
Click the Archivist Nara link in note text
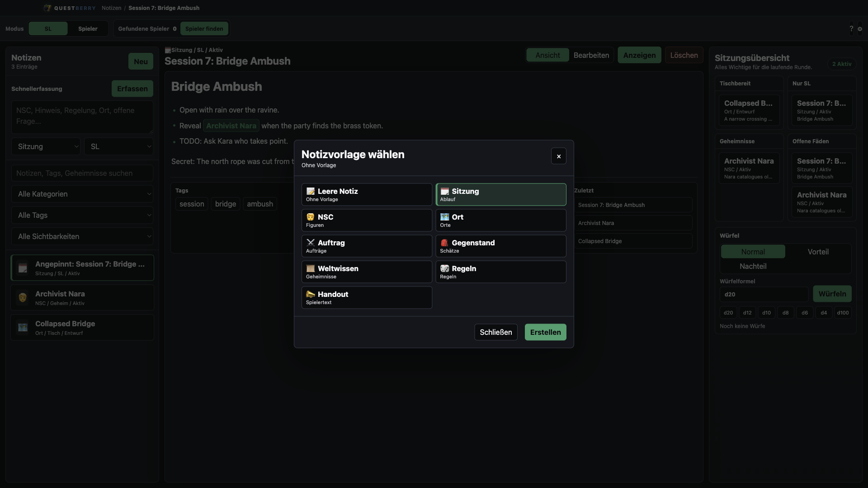click(231, 126)
